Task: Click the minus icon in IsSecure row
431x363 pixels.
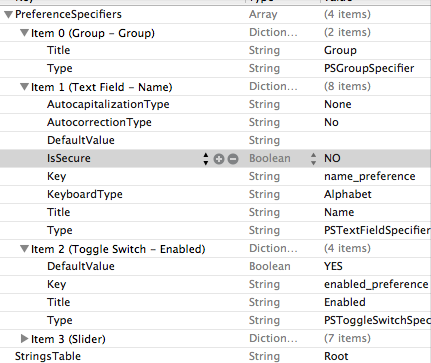Action: pyautogui.click(x=233, y=159)
